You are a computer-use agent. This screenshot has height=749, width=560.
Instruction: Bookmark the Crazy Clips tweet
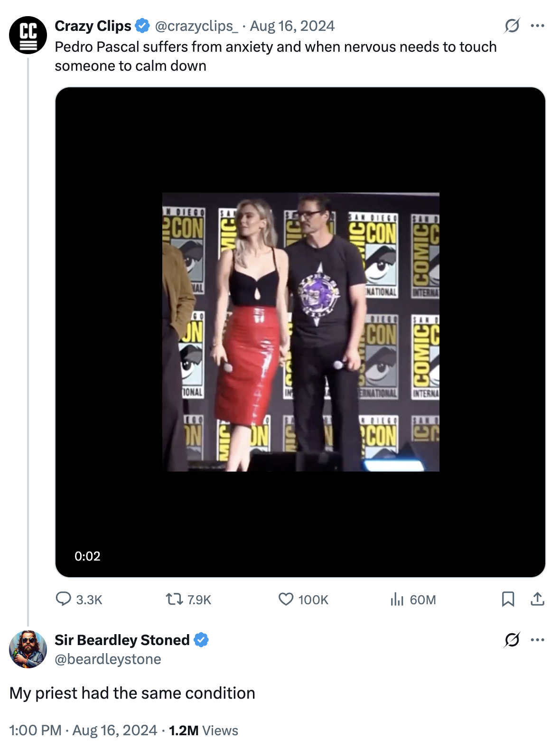[508, 599]
